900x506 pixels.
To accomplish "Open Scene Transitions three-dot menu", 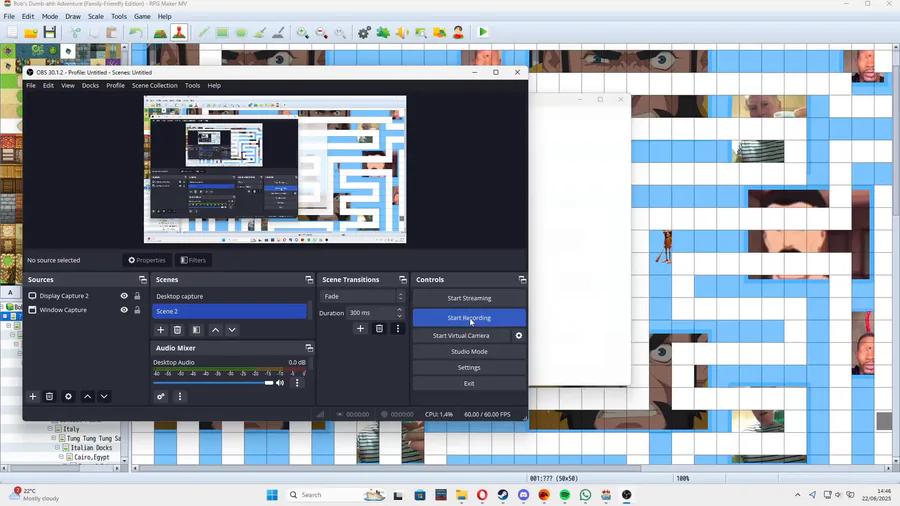I will coord(398,329).
